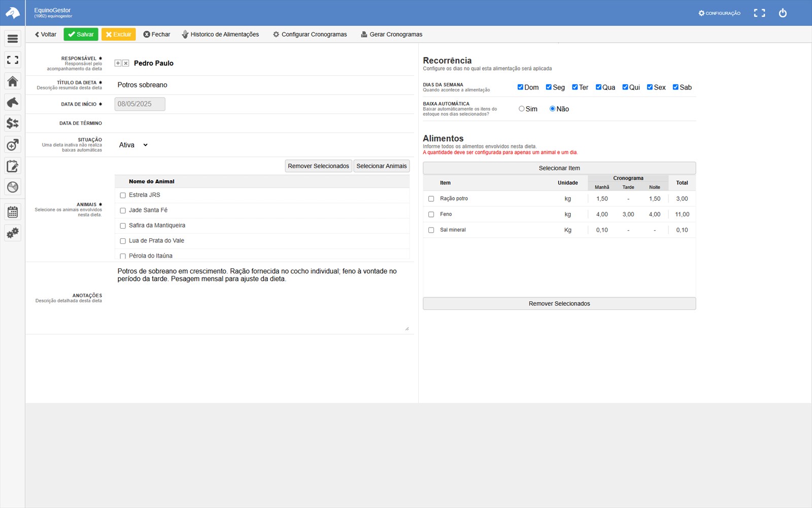812x508 pixels.
Task: Select Não for Baixa Automática
Action: point(552,109)
